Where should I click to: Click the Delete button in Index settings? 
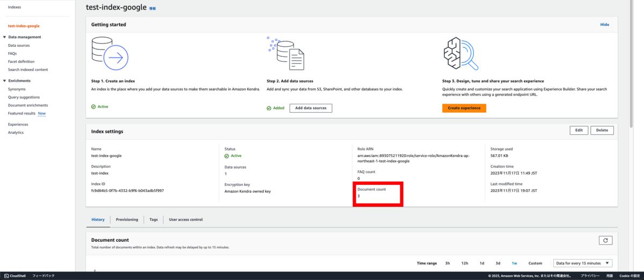pos(602,130)
